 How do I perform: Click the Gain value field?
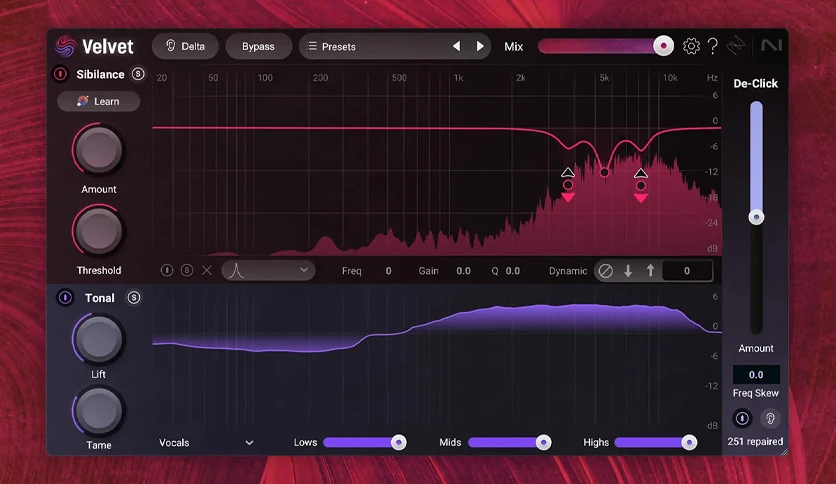pyautogui.click(x=463, y=271)
